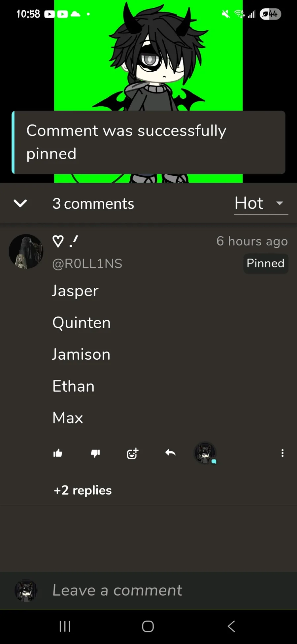Tap the small avatar beside the reply icon
This screenshot has height=644, width=297.
(205, 453)
